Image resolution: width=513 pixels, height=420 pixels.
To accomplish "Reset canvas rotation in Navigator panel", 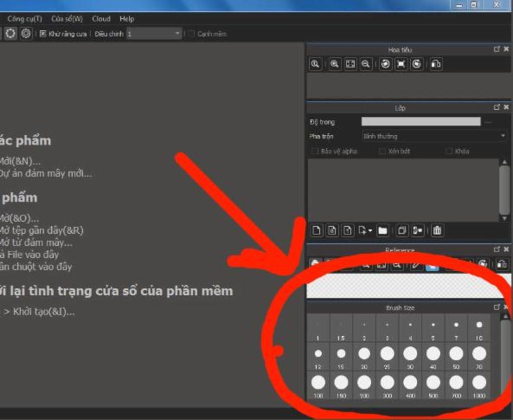I will pos(401,64).
